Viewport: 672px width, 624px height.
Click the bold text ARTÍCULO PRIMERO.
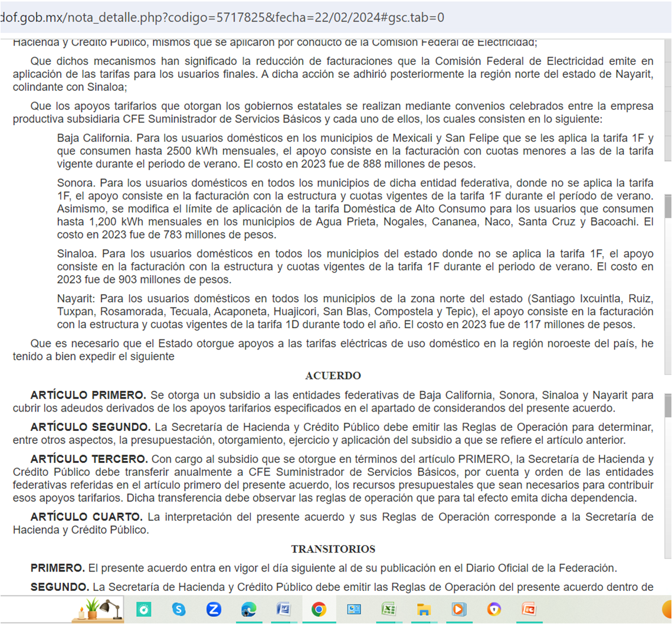[88, 395]
